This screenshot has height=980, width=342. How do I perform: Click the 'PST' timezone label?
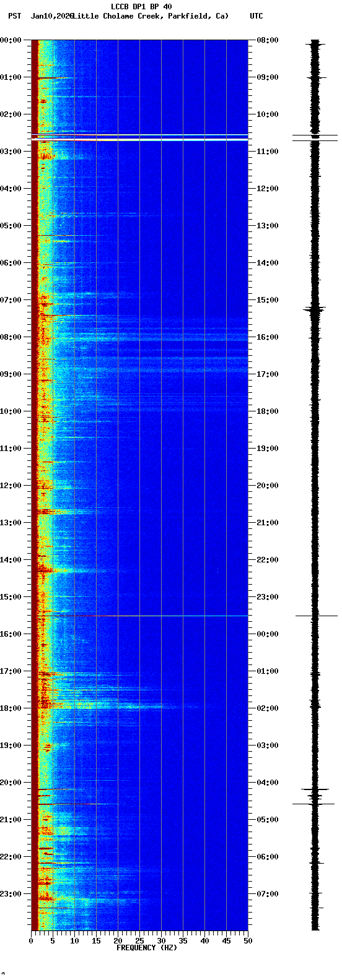pyautogui.click(x=14, y=15)
